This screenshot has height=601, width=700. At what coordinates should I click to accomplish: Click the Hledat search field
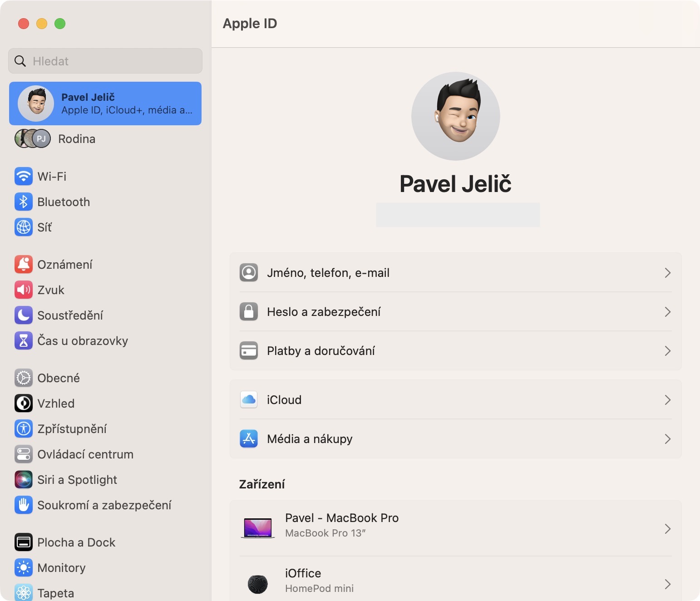pos(105,61)
